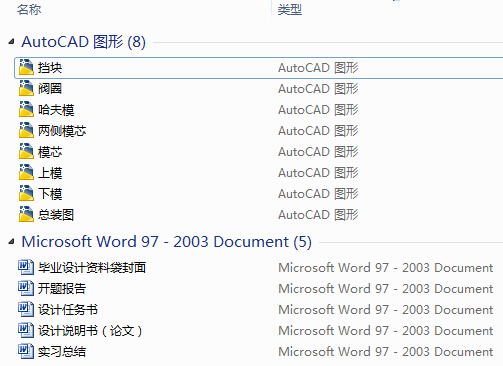Click the AutoCAD icon for 下模

click(x=26, y=193)
